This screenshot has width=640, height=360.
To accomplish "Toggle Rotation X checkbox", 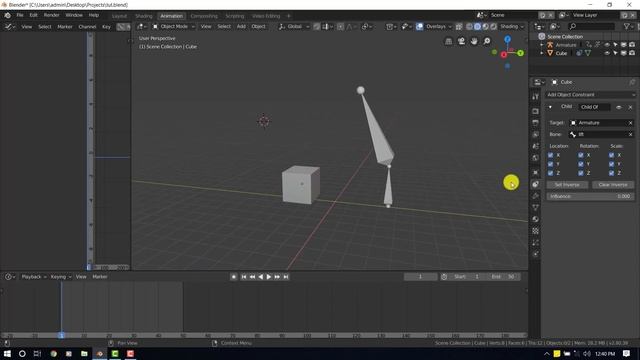I will coord(581,155).
